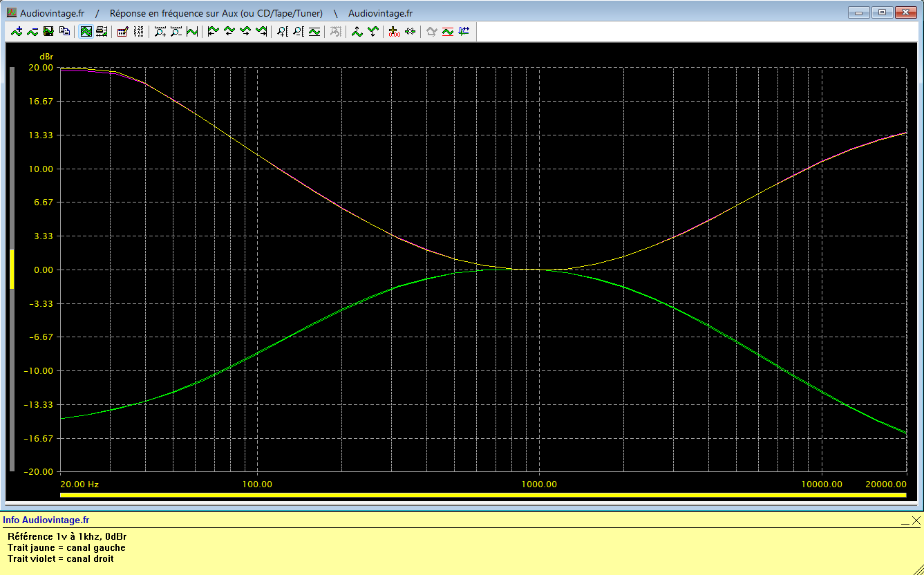Click the vertical scrollbar yellow thumb
Viewport: 924px width, 575px height.
[x=12, y=268]
